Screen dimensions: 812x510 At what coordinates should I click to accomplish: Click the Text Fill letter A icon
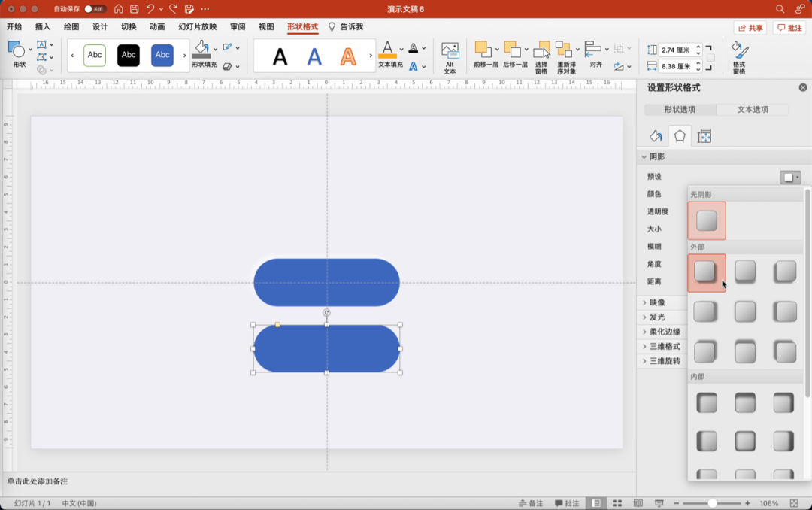(387, 49)
